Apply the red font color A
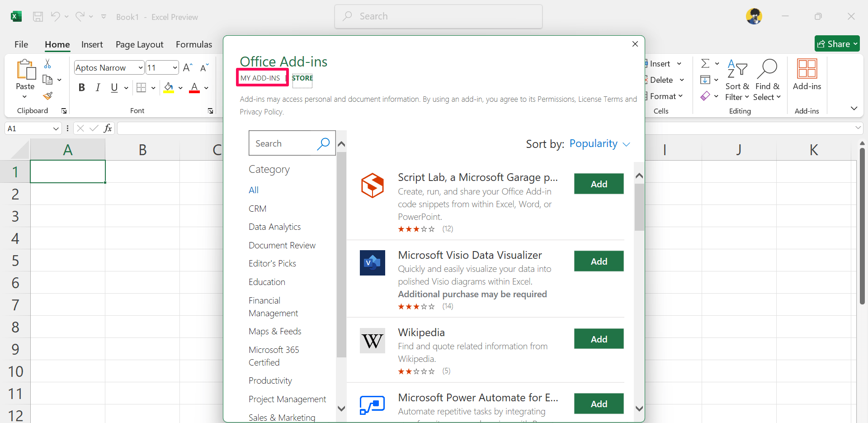This screenshot has width=868, height=423. click(x=194, y=87)
